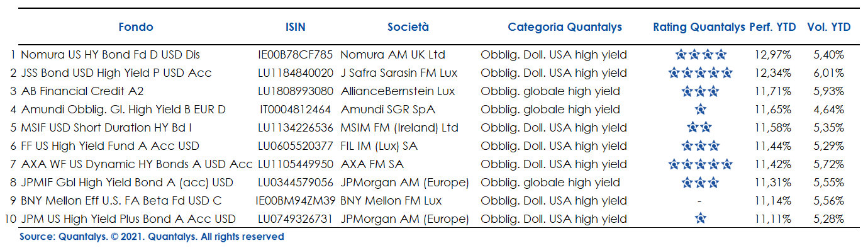Click the single-star rating of Amundi Obblig. Gl. High Yield
Image resolution: width=868 pixels, height=248 pixels.
click(700, 110)
